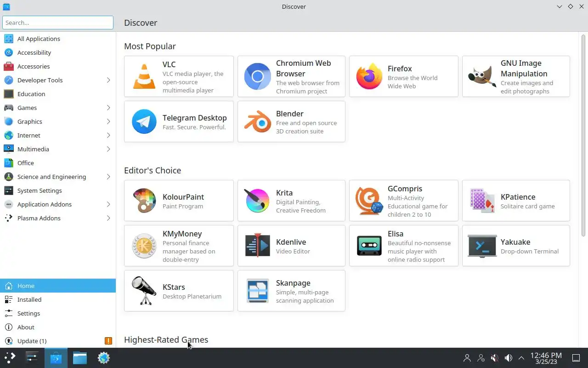Click the Editor's Choice heading
The width and height of the screenshot is (588, 368).
click(153, 170)
